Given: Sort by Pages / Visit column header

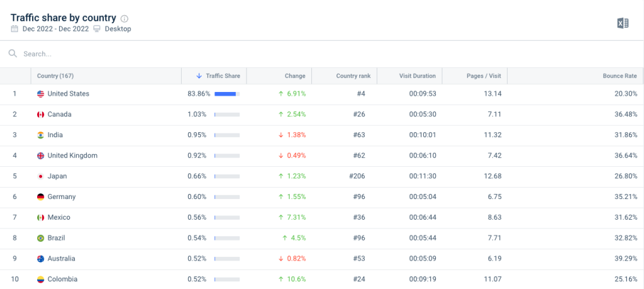Looking at the screenshot, I should pos(475,76).
